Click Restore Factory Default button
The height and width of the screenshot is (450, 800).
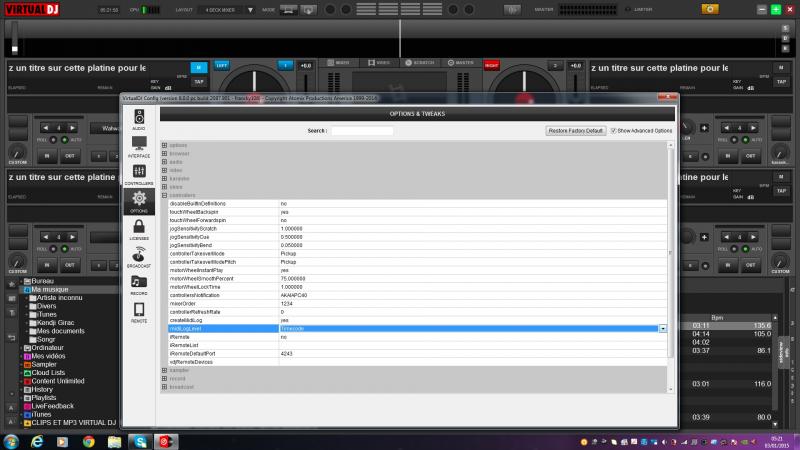click(576, 131)
